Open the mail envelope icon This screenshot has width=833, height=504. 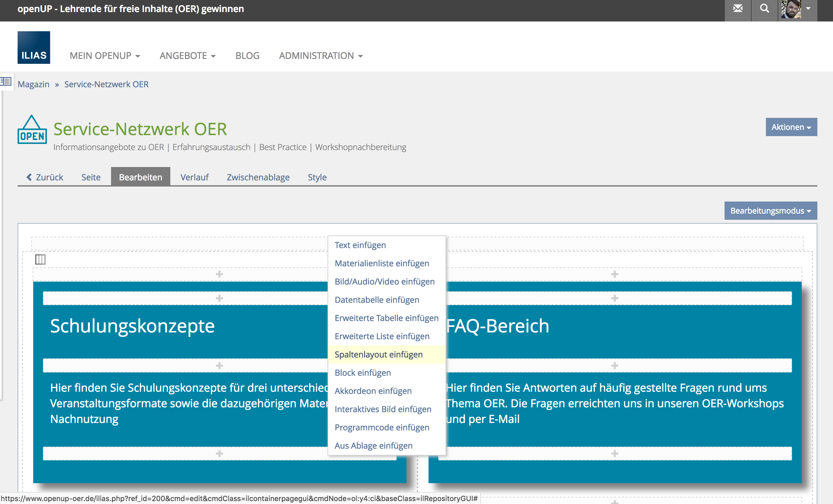(x=738, y=9)
